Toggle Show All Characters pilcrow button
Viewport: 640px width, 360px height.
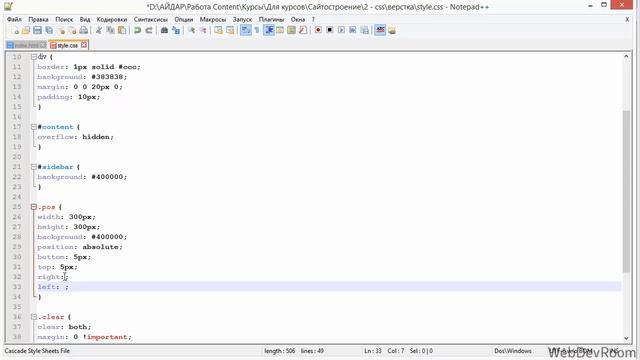(x=257, y=30)
